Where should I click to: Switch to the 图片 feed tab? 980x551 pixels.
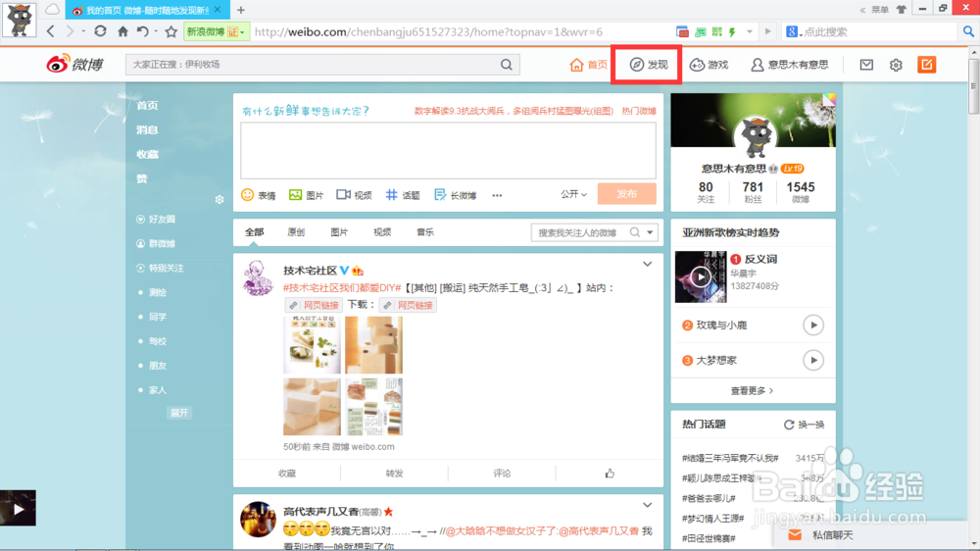[x=339, y=232]
